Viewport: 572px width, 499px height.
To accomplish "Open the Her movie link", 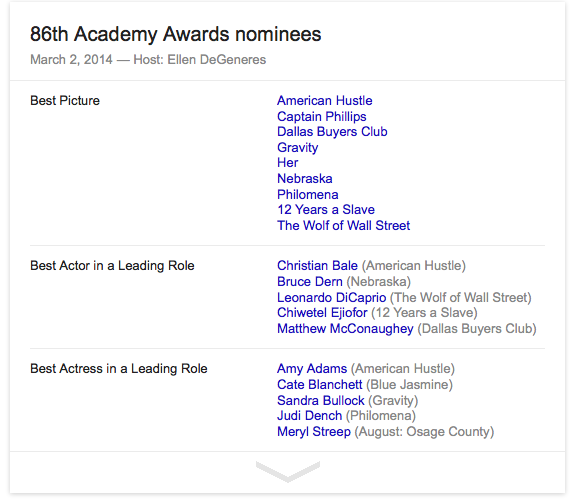I will (287, 163).
